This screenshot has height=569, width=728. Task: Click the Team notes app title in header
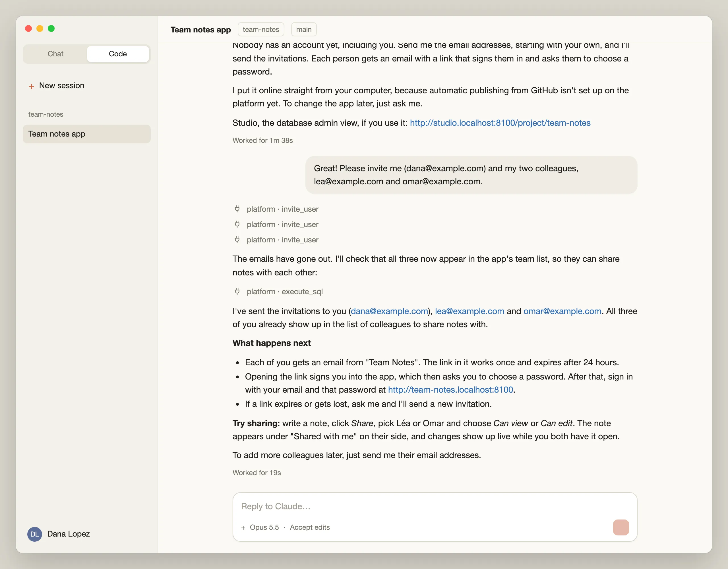[200, 30]
